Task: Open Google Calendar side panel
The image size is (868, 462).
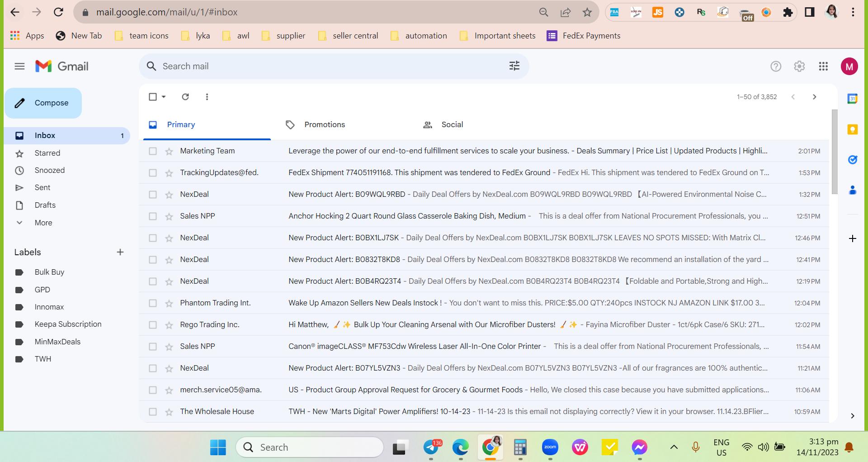Action: tap(853, 99)
